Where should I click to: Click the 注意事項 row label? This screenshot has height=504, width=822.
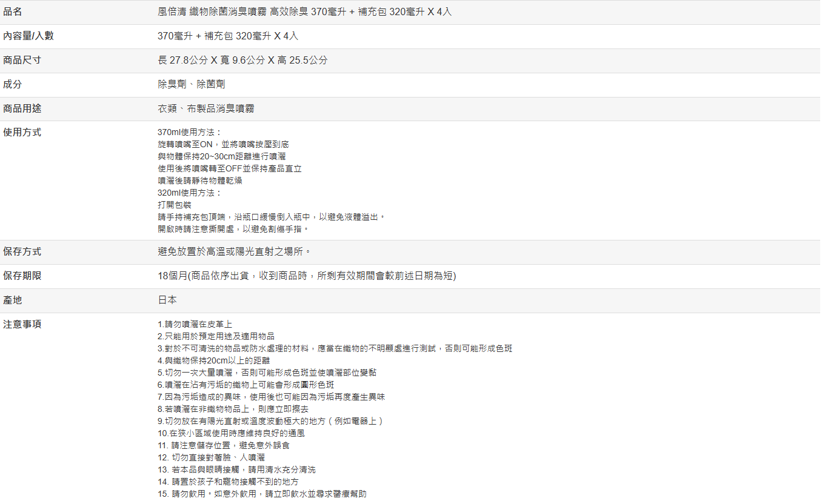click(x=22, y=324)
